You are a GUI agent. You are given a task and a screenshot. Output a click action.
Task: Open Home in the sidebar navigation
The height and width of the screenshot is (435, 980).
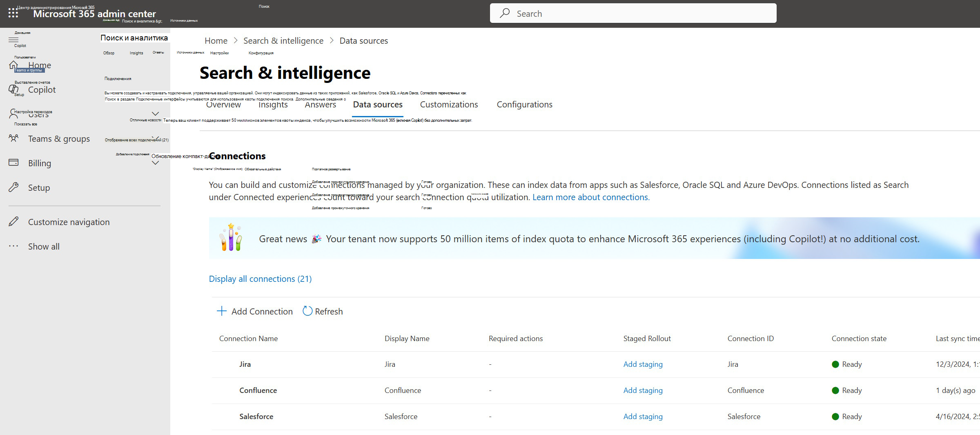tap(40, 65)
